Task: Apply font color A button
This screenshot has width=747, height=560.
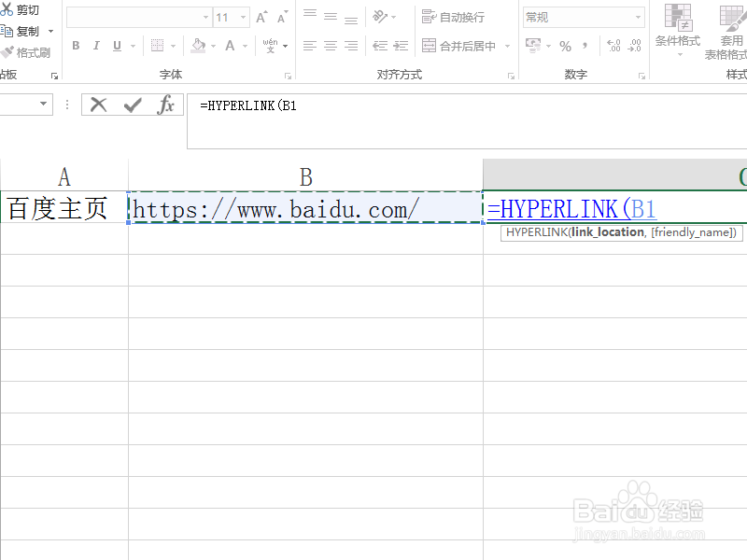Action: pos(230,46)
